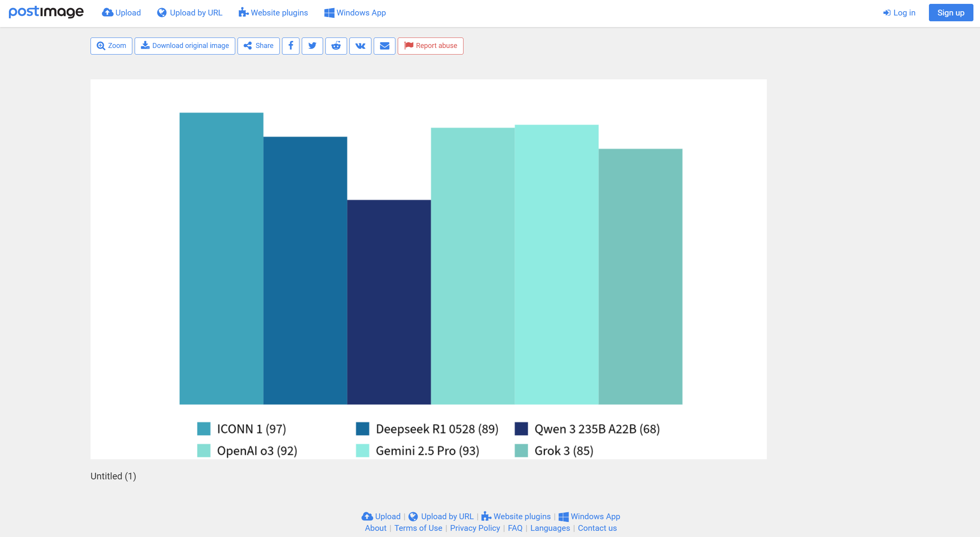Click footer Website plugins link
980x537 pixels.
tap(516, 516)
